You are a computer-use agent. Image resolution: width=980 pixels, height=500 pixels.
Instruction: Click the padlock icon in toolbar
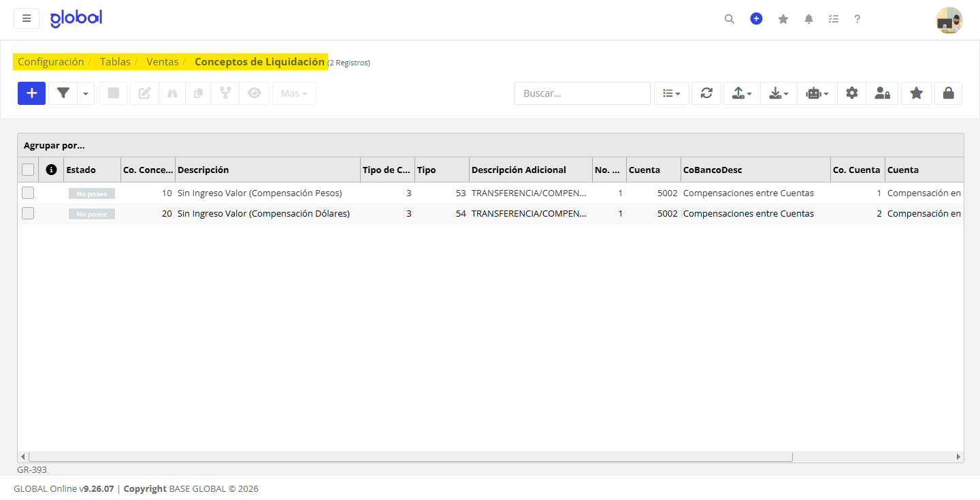(x=948, y=93)
